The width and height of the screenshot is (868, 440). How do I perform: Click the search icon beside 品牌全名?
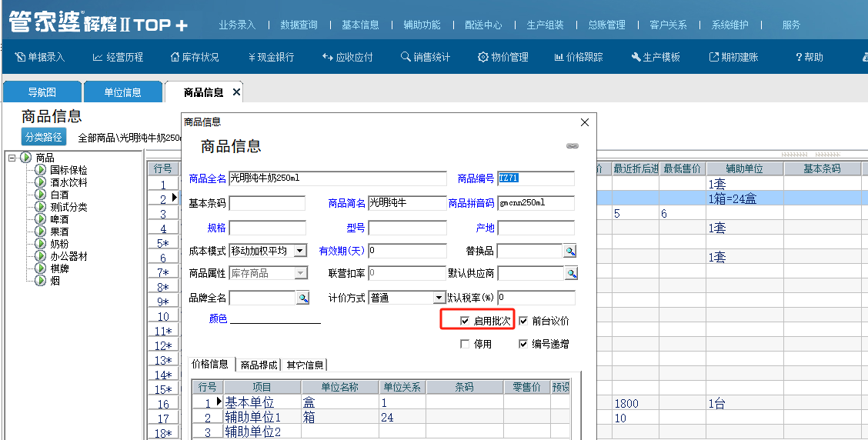pyautogui.click(x=303, y=298)
